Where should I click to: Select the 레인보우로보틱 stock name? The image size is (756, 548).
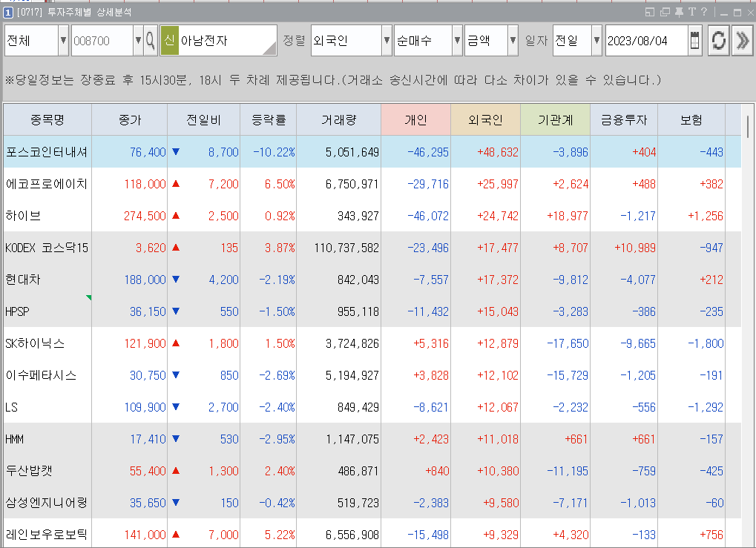pos(46,535)
